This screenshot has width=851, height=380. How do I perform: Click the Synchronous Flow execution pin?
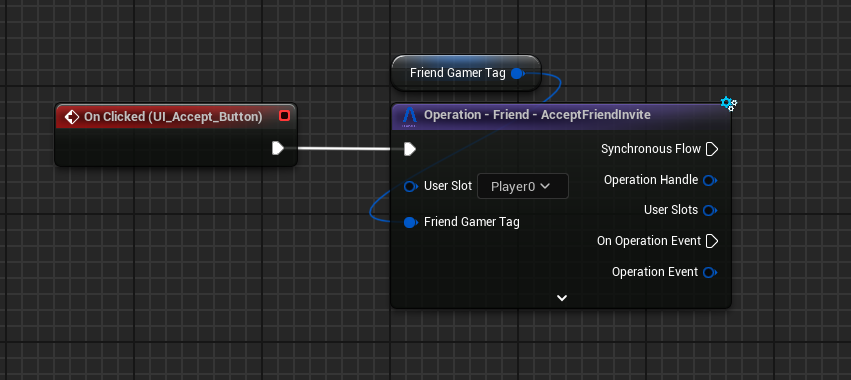tap(712, 149)
